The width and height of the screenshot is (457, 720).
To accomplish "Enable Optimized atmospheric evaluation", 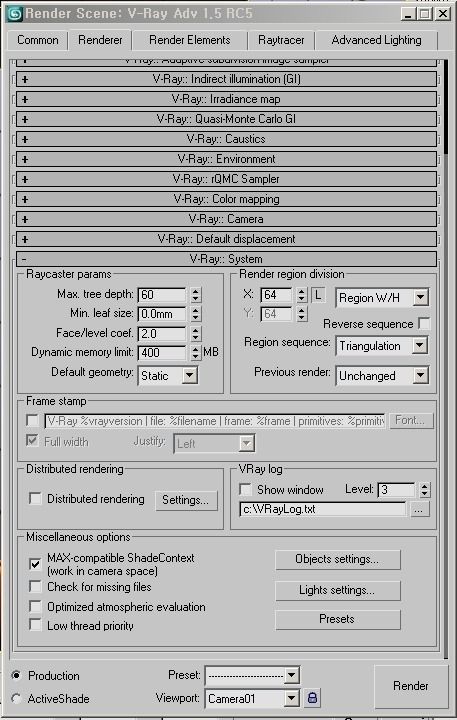I will click(35, 606).
